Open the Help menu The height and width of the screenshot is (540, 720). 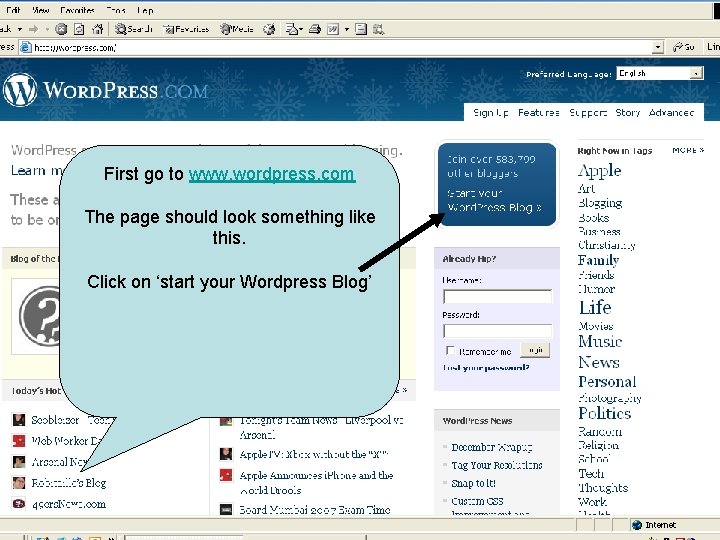tap(145, 10)
